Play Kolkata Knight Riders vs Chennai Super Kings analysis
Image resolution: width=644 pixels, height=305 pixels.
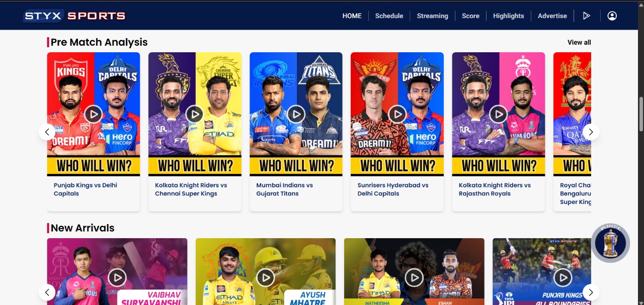[x=195, y=114]
